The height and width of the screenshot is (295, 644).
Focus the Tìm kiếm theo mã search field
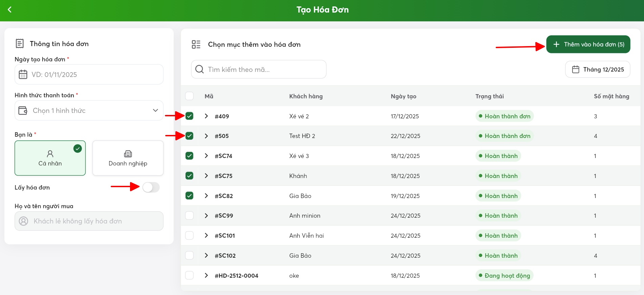tap(264, 70)
